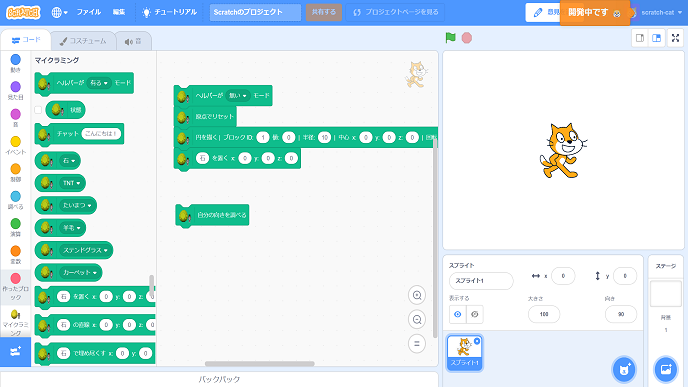688x387 pixels.
Task: Click the red stop button
Action: [x=467, y=38]
